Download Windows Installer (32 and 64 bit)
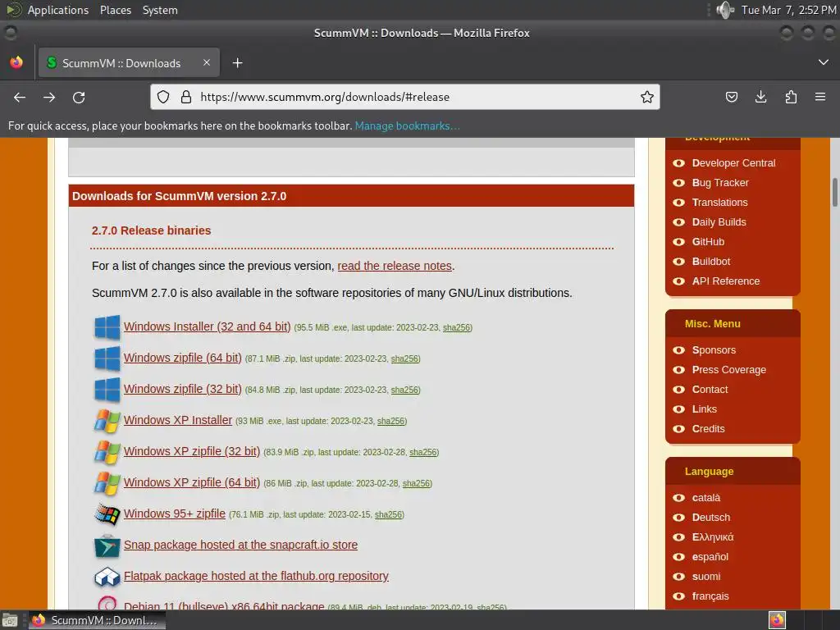Image resolution: width=840 pixels, height=630 pixels. click(x=207, y=326)
